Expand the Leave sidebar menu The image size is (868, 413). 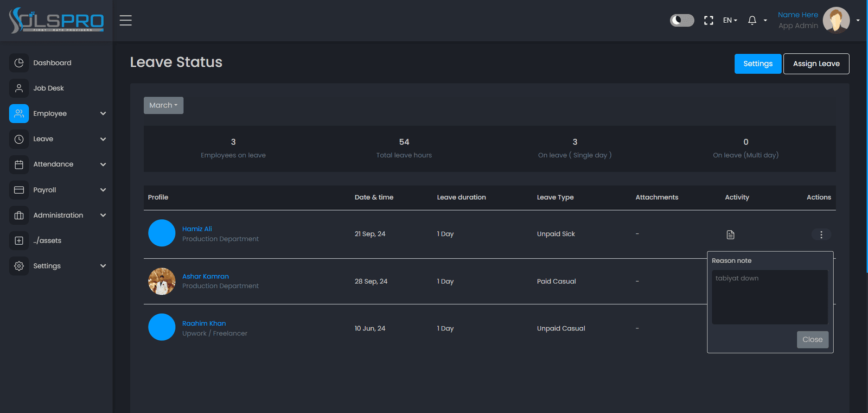pos(58,139)
